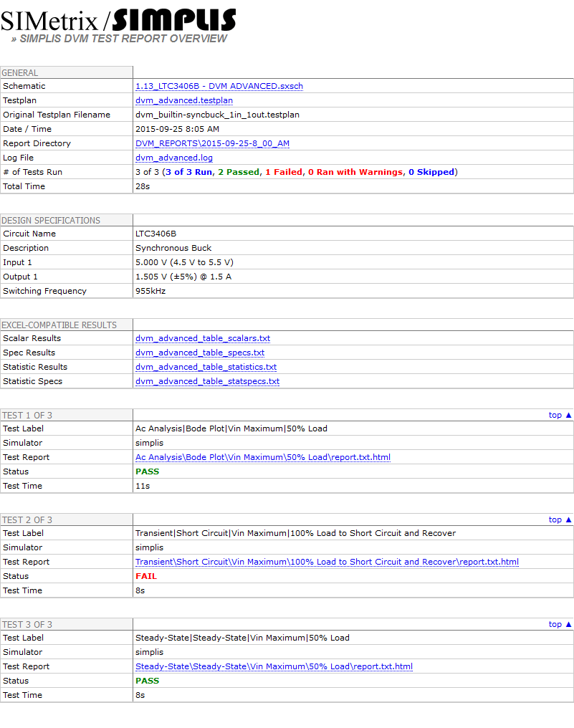Jump to top from Test 1 section

click(x=560, y=415)
